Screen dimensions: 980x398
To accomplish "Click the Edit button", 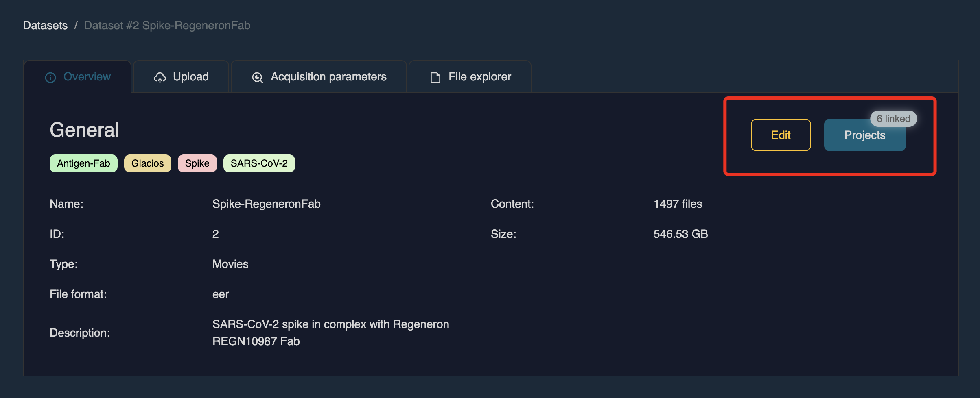I will (x=781, y=135).
